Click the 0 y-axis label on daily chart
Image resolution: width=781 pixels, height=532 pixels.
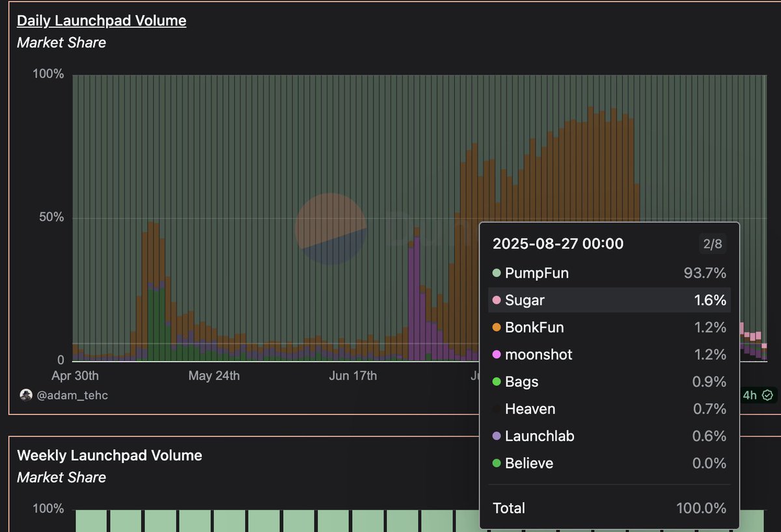point(59,360)
